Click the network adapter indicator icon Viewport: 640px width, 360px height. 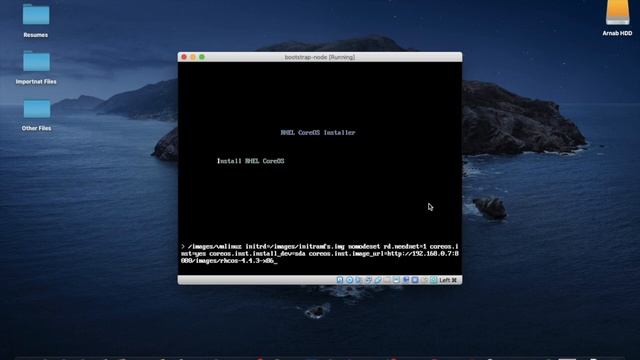click(x=368, y=280)
